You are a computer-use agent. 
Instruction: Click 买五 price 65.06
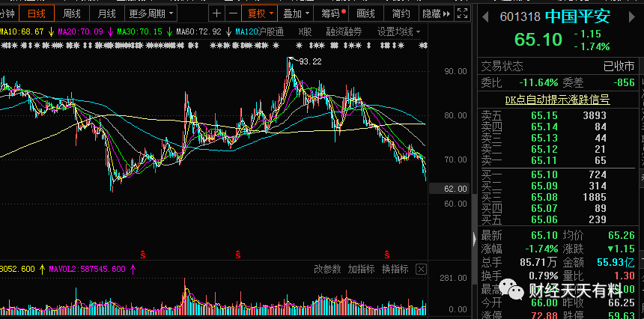544,219
